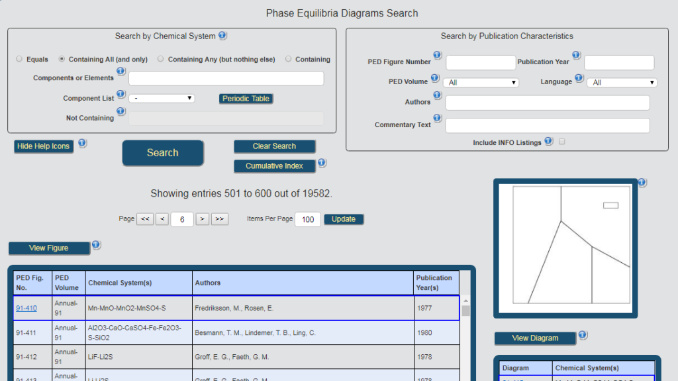Open help icon beside Cumulative Index button
Screen dimensions: 678x381
pos(322,163)
